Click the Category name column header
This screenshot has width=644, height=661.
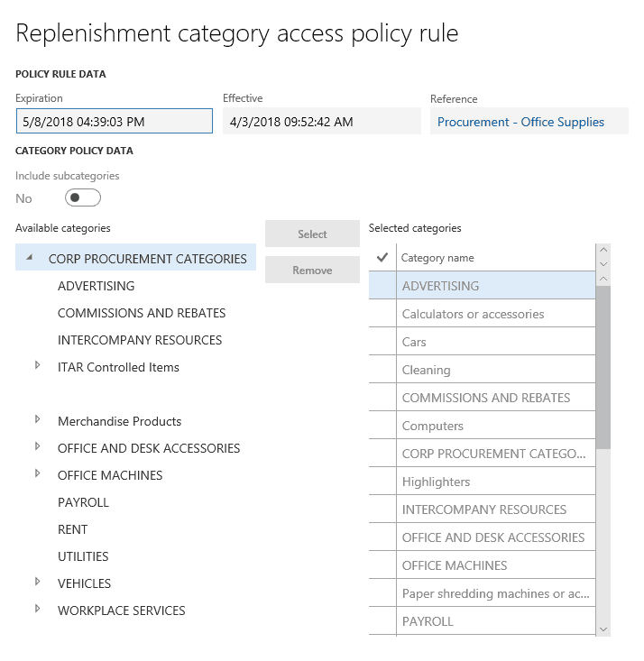point(496,257)
